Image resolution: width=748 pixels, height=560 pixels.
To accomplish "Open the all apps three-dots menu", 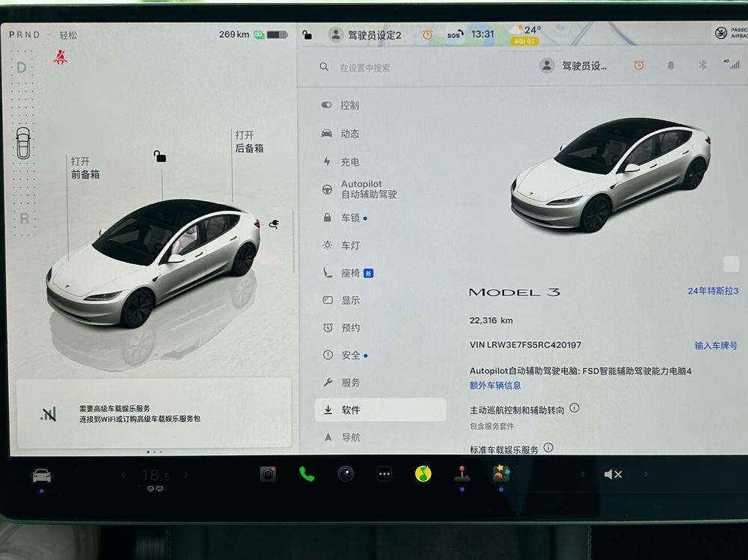I will pos(384,474).
